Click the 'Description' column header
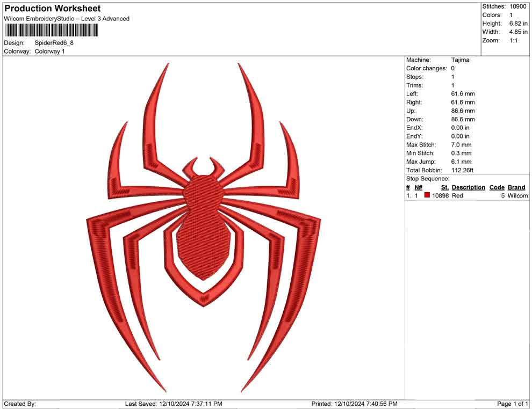 coord(468,187)
